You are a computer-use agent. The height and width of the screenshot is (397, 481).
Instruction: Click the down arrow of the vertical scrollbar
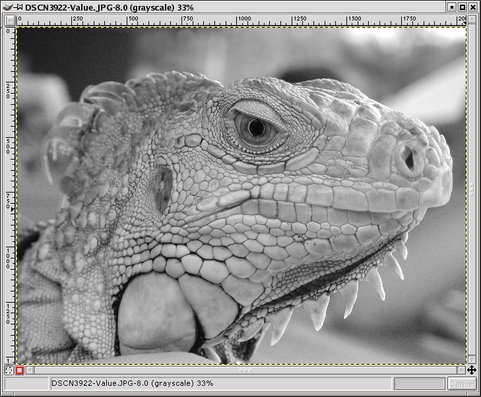472,360
